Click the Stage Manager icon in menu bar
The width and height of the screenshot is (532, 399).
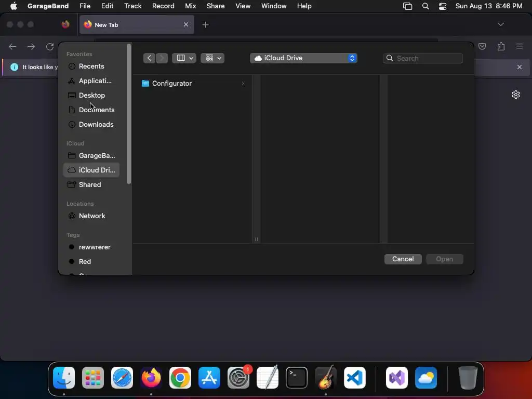407,6
